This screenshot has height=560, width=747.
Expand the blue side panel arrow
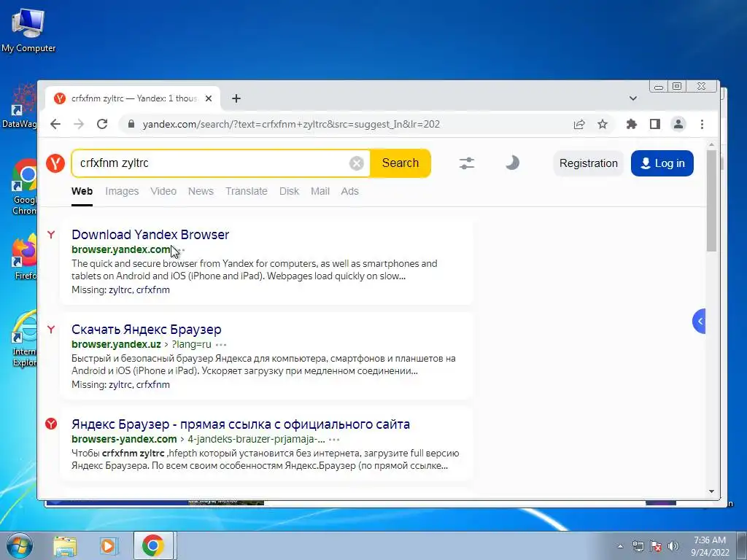[700, 321]
